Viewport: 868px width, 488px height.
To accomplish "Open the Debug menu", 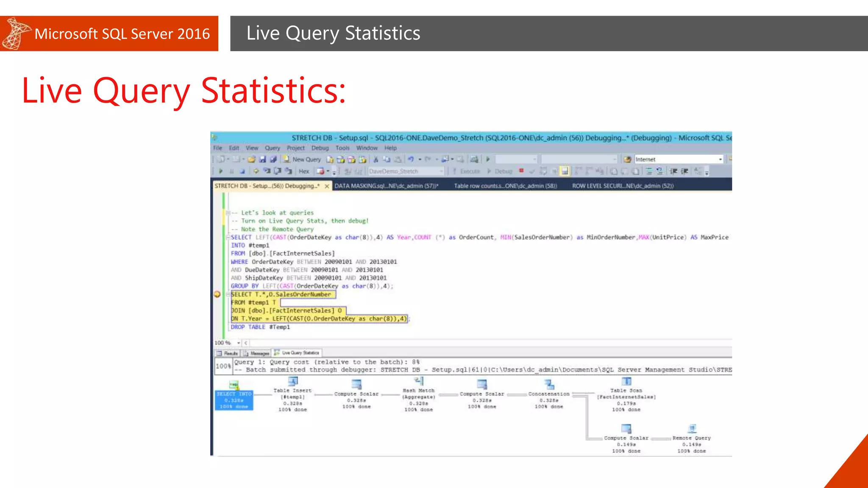I will (x=320, y=148).
